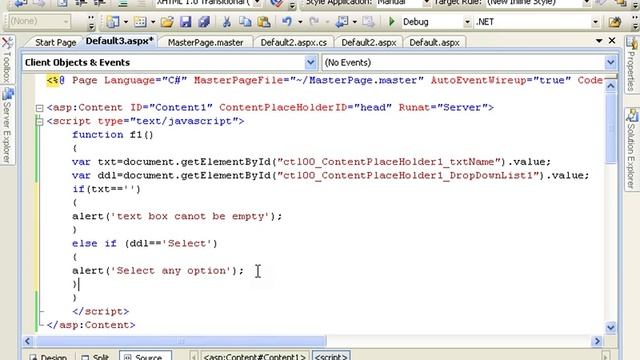Click the New Project toolbar icon
Screen dimensions: 640x360
(112, 22)
